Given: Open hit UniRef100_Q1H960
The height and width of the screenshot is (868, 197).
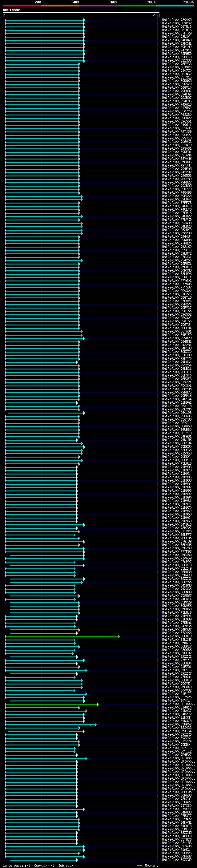Looking at the screenshot, I should [177, 521].
